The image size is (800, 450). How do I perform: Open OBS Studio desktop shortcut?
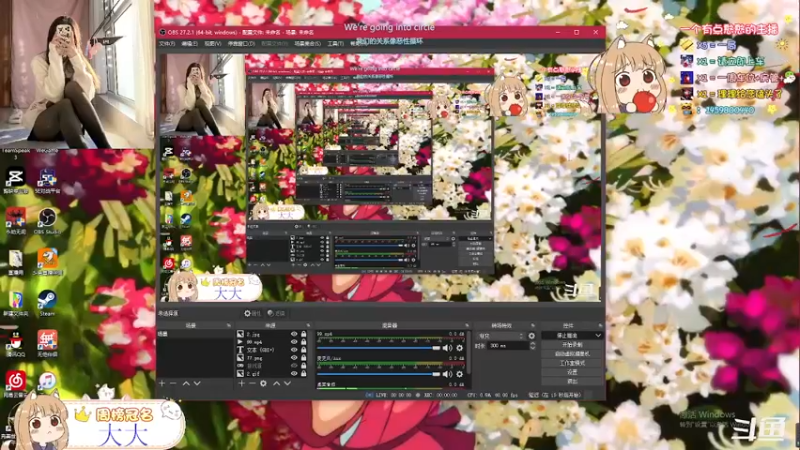point(47,221)
